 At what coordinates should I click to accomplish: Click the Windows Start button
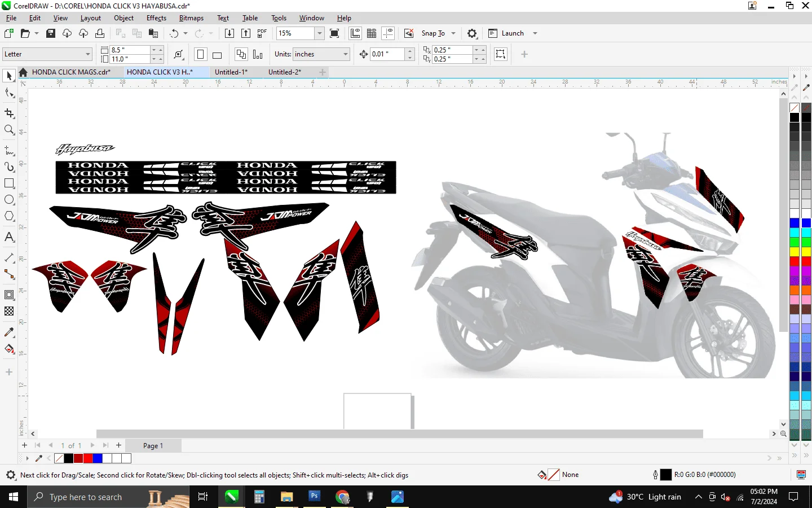click(x=14, y=497)
